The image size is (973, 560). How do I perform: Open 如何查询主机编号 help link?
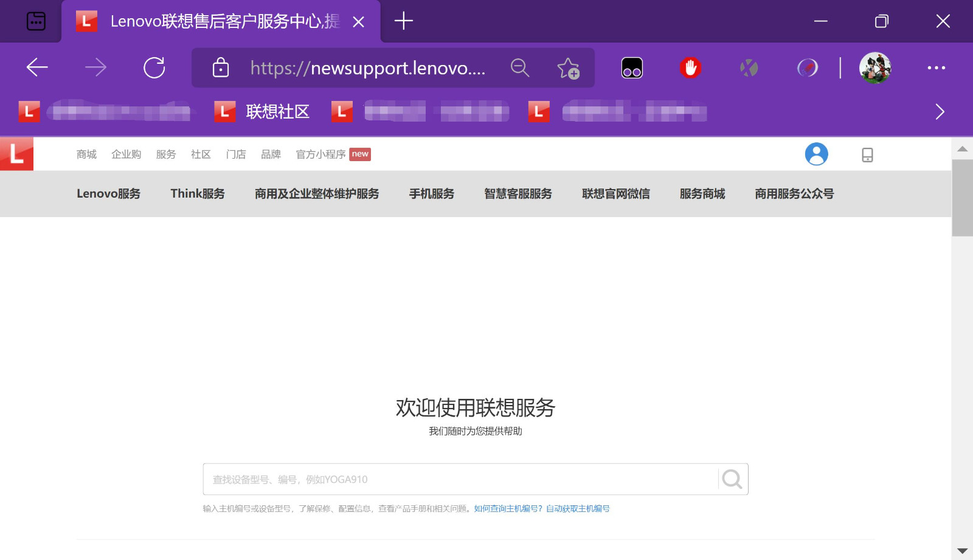508,509
